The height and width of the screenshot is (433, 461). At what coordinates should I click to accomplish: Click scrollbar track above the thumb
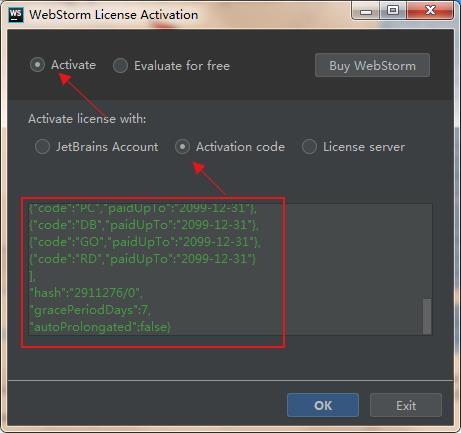pos(427,252)
